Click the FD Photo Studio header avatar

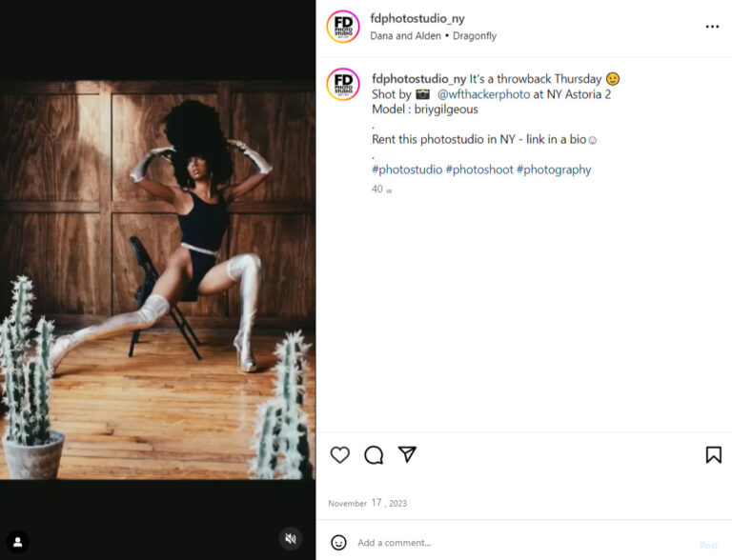click(343, 27)
